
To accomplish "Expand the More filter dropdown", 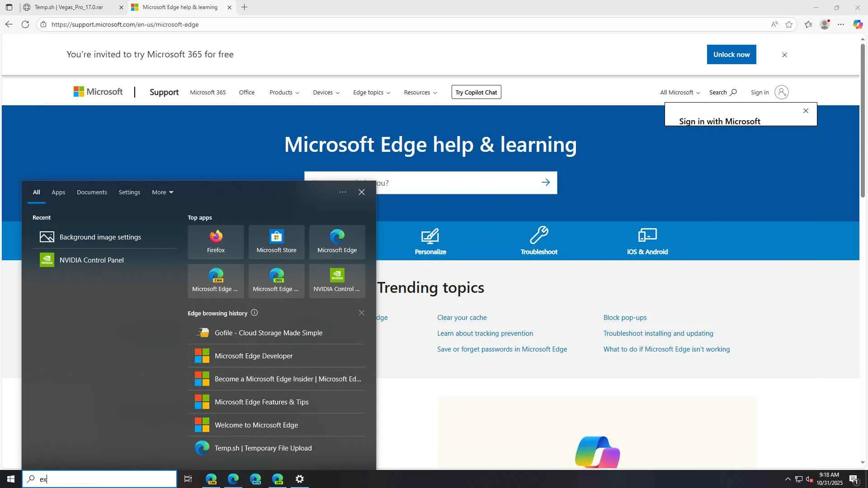I will [x=162, y=192].
